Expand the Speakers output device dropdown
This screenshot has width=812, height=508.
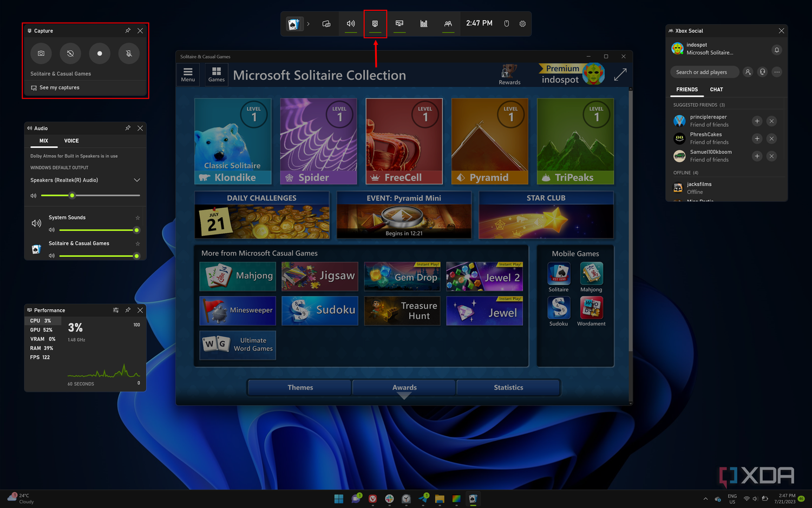136,180
